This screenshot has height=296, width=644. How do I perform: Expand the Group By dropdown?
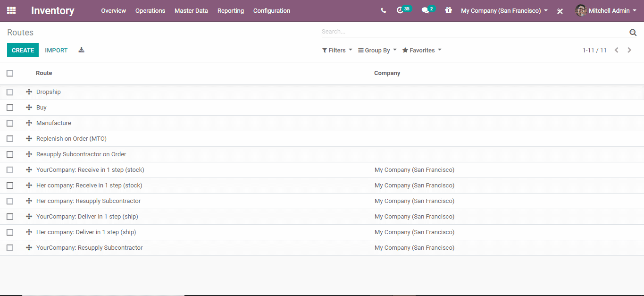point(377,51)
